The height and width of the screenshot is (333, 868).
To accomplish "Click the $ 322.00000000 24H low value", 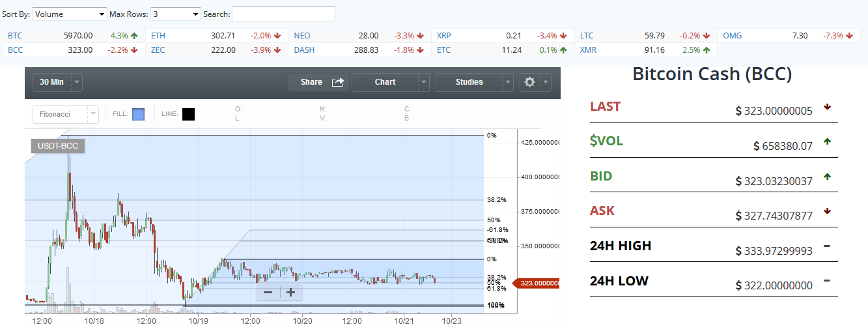I will 774,285.
